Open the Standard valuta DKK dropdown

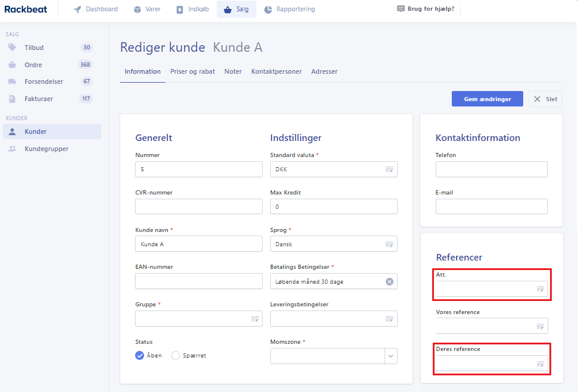333,169
